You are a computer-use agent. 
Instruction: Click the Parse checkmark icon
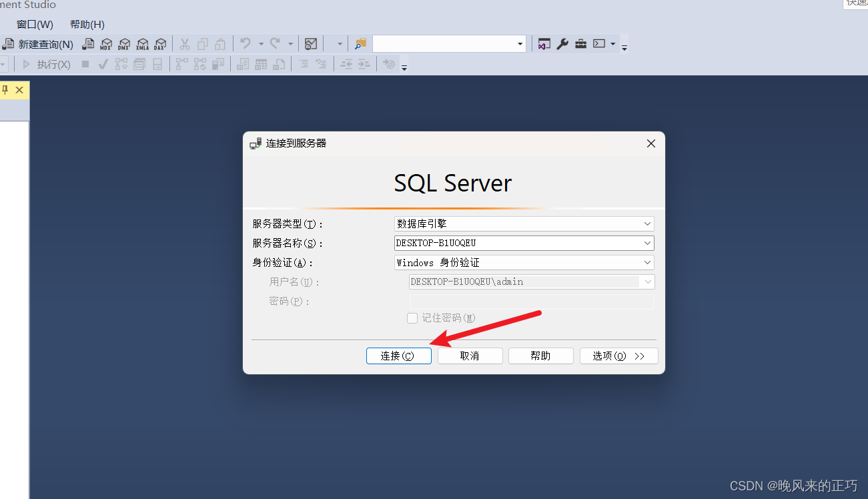tap(103, 64)
